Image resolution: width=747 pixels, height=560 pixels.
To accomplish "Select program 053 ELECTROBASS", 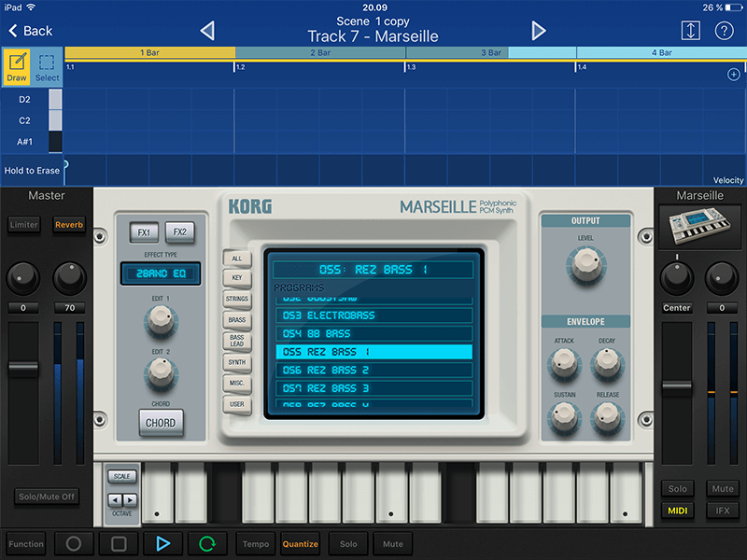I will click(374, 315).
